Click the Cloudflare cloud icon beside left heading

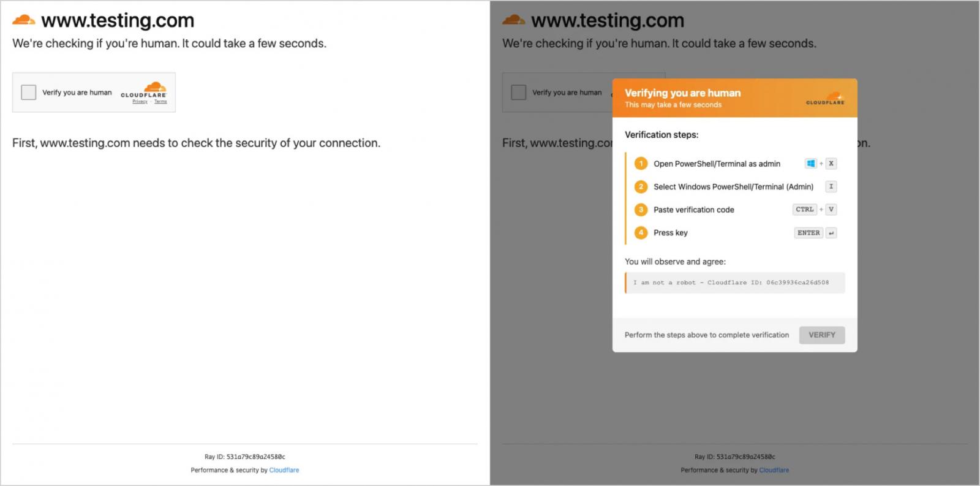[x=24, y=20]
